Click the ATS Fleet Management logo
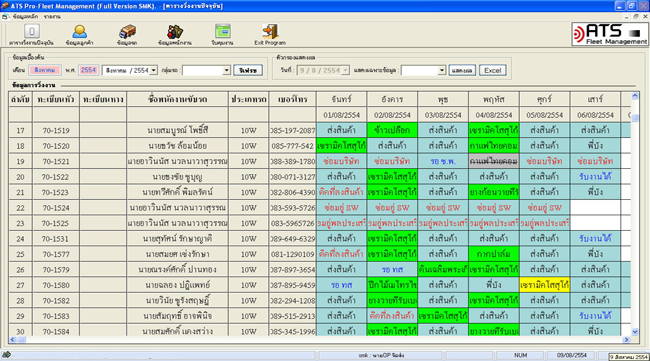This screenshot has height=361, width=650. coord(609,34)
